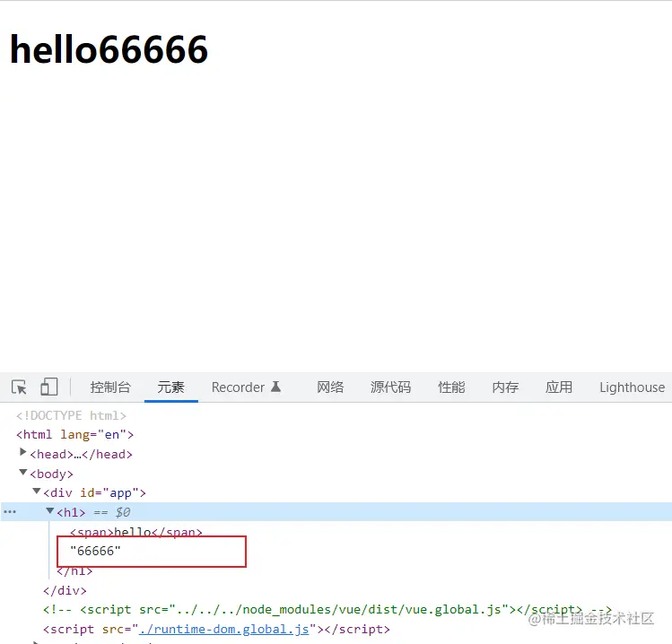Viewport: 672px width, 644px height.
Task: Select the html lang="en" row
Action: point(75,435)
